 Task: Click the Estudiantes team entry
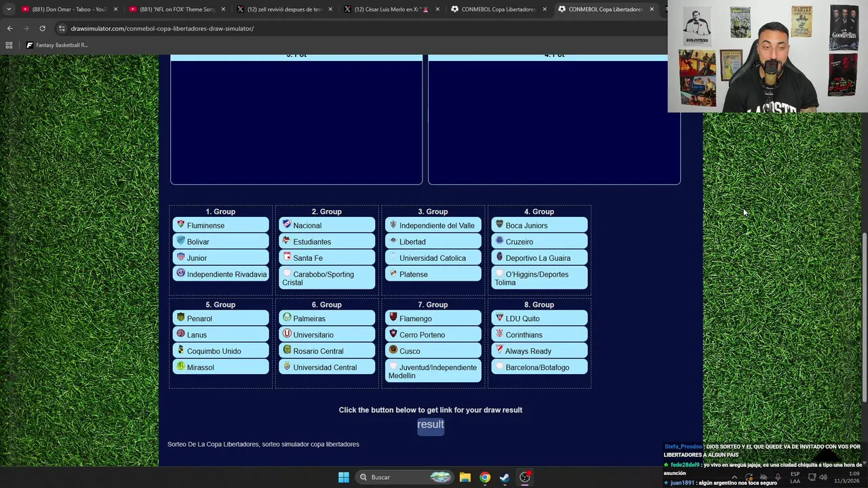point(327,241)
